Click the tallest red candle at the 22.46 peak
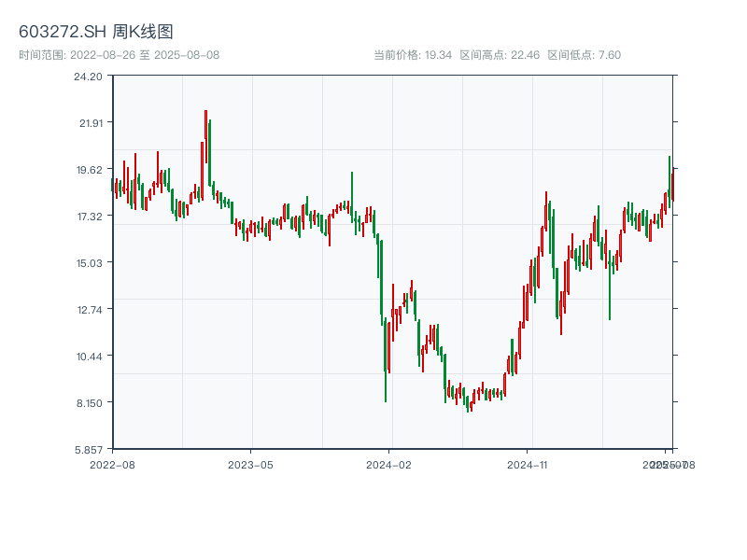 click(205, 140)
